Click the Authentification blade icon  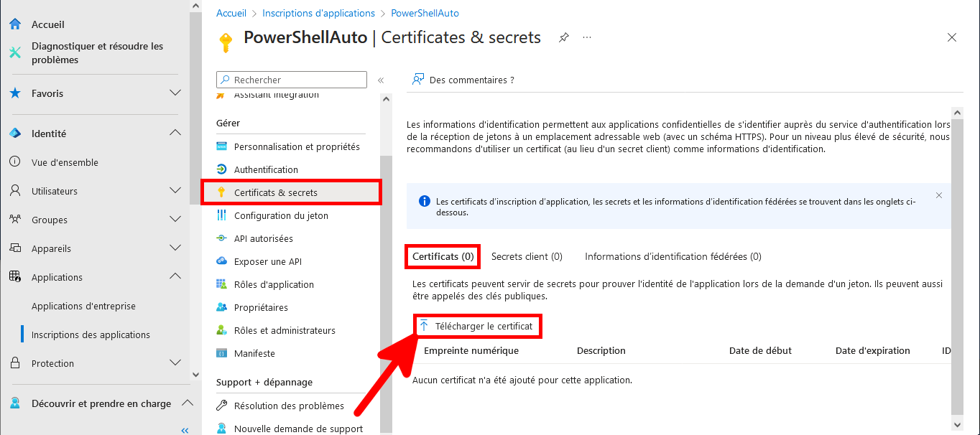(223, 169)
